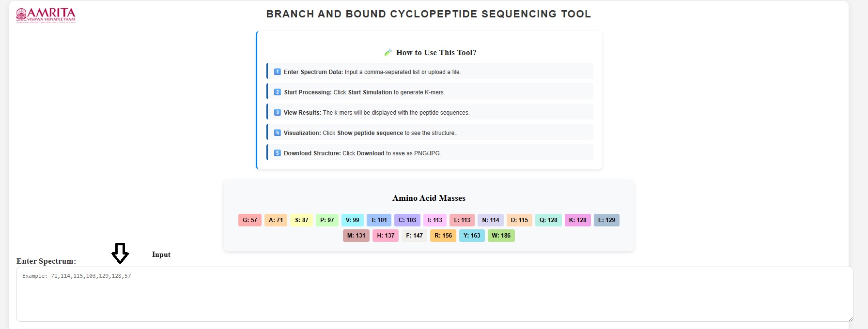This screenshot has width=868, height=329.
Task: Click the K: 128 magenta mass badge
Action: click(x=577, y=220)
